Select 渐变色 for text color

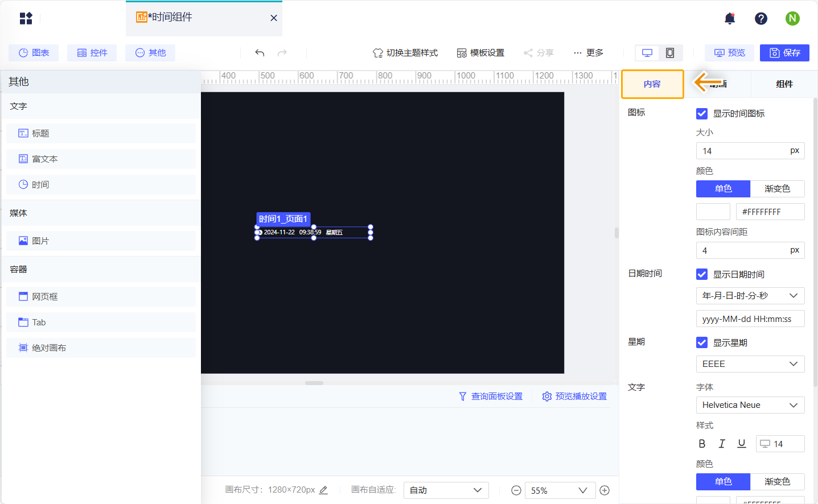point(778,482)
